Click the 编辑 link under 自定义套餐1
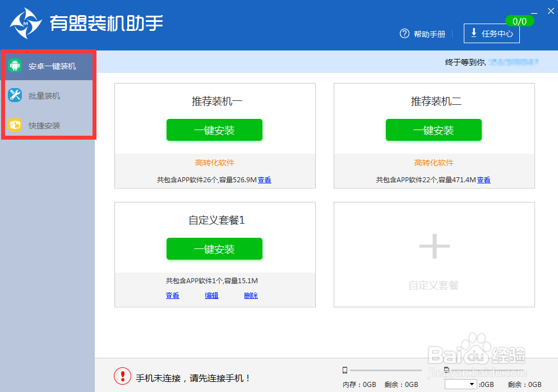Viewport: 558px width, 392px height. click(x=211, y=295)
